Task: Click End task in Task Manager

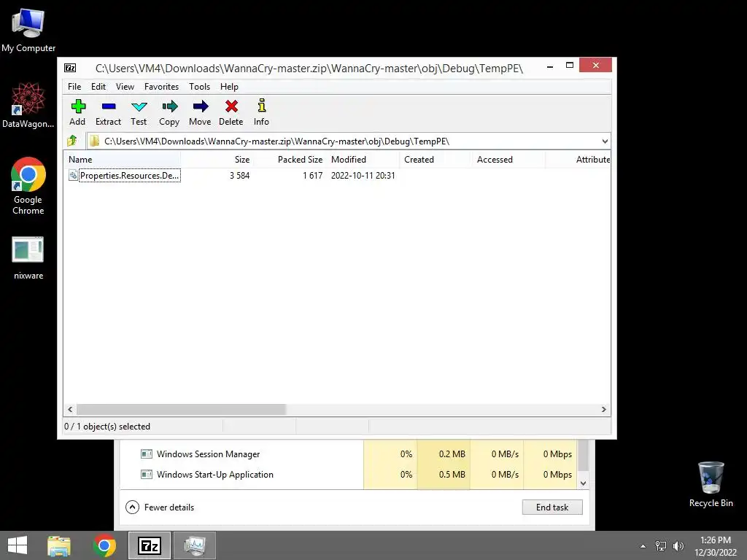Action: coord(552,507)
